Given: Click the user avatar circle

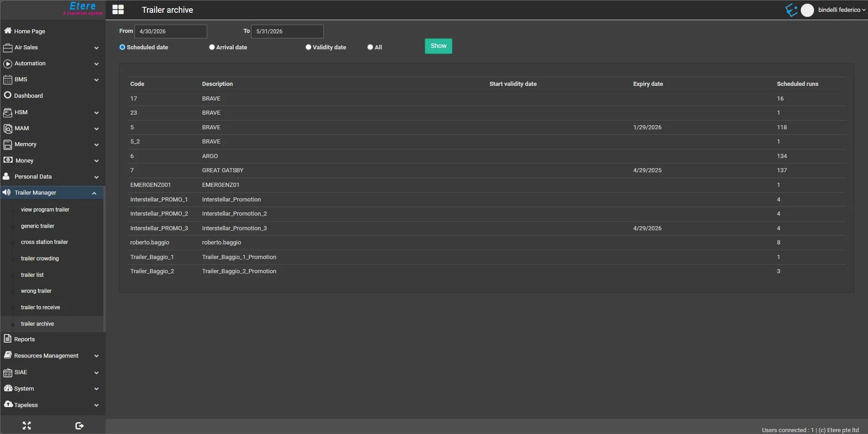Looking at the screenshot, I should pyautogui.click(x=808, y=10).
